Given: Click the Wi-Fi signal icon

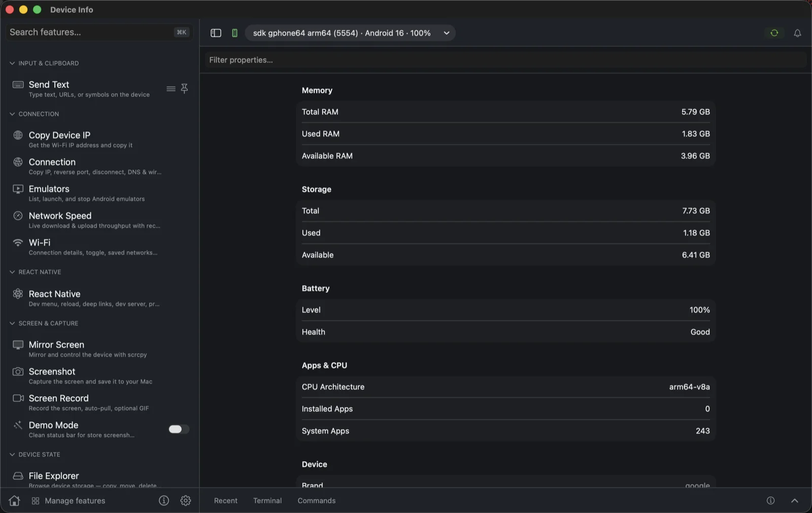Looking at the screenshot, I should coord(18,243).
